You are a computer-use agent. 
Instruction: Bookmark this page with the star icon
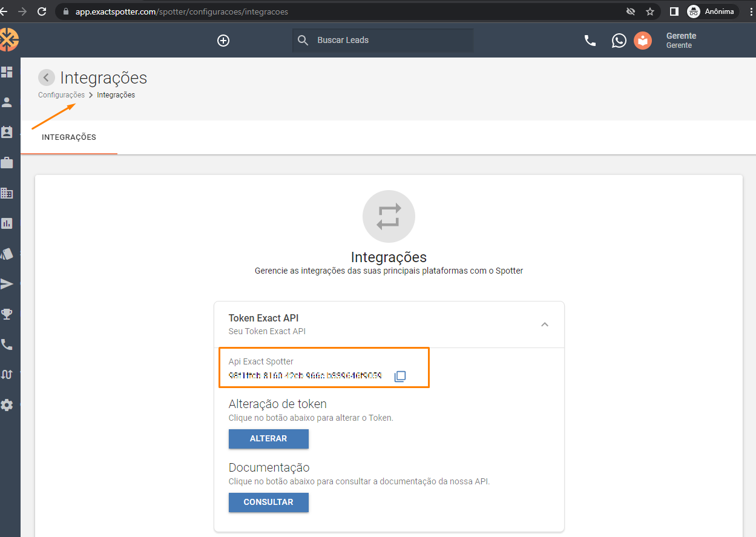[649, 12]
